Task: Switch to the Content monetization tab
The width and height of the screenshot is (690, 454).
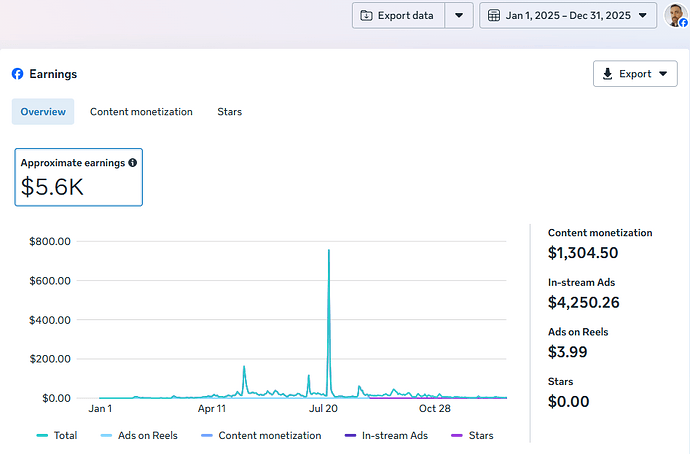Action: coord(141,112)
